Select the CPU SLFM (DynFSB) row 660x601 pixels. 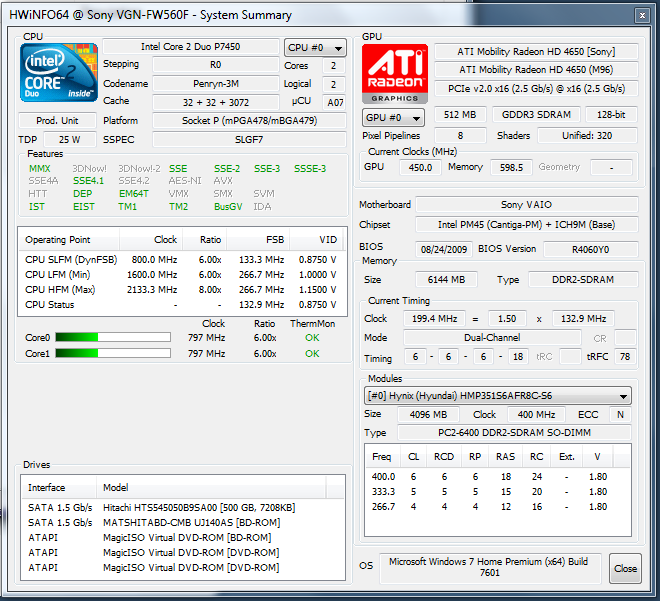coord(182,259)
